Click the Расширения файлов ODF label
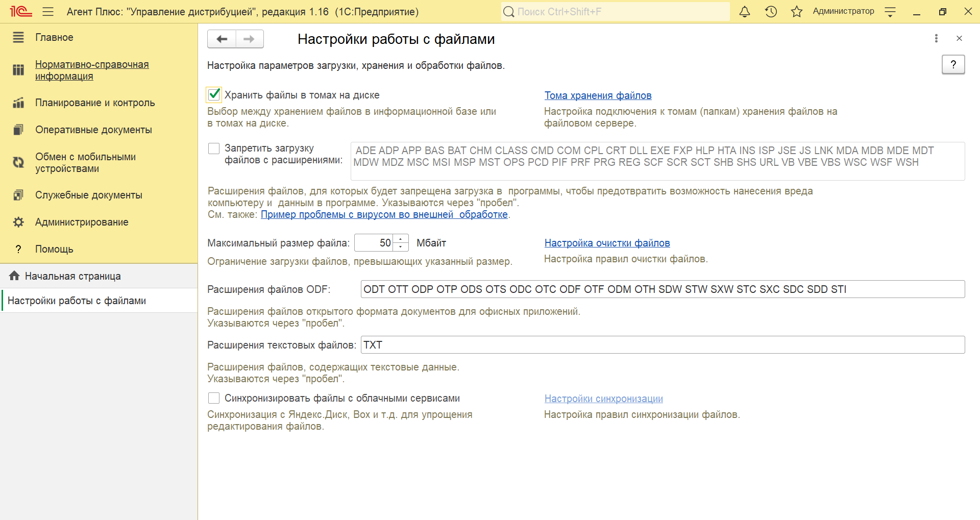Screen dimensions: 980x520 pyautogui.click(x=268, y=289)
